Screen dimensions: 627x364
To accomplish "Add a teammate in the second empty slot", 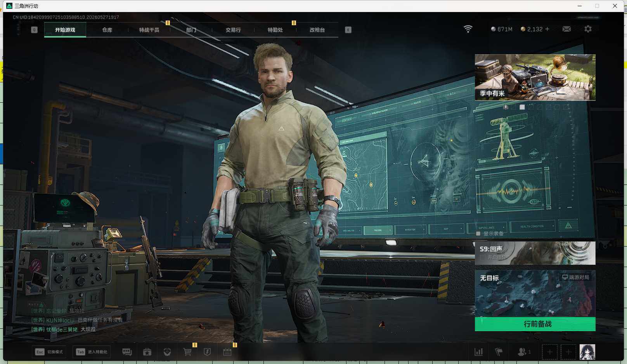I will tap(568, 352).
